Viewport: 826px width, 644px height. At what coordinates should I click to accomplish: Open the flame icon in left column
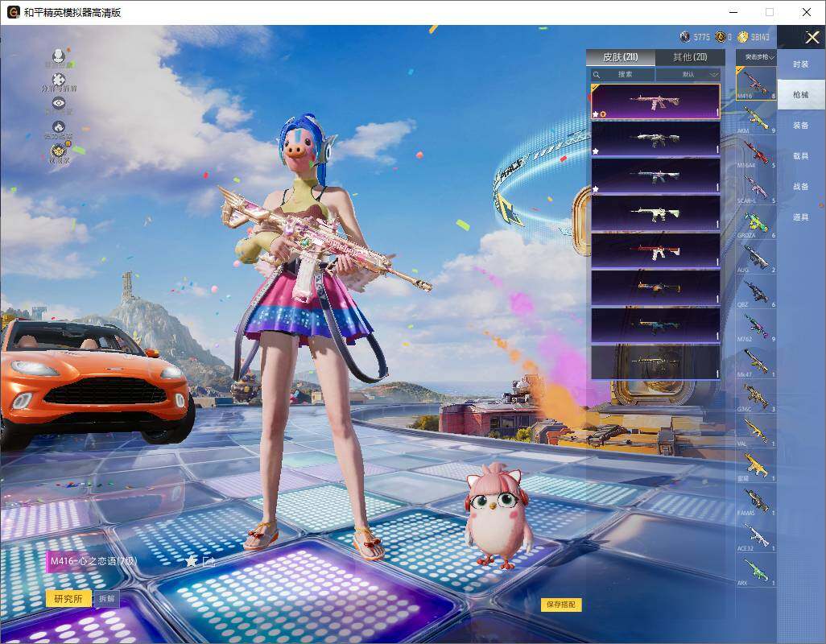(59, 127)
